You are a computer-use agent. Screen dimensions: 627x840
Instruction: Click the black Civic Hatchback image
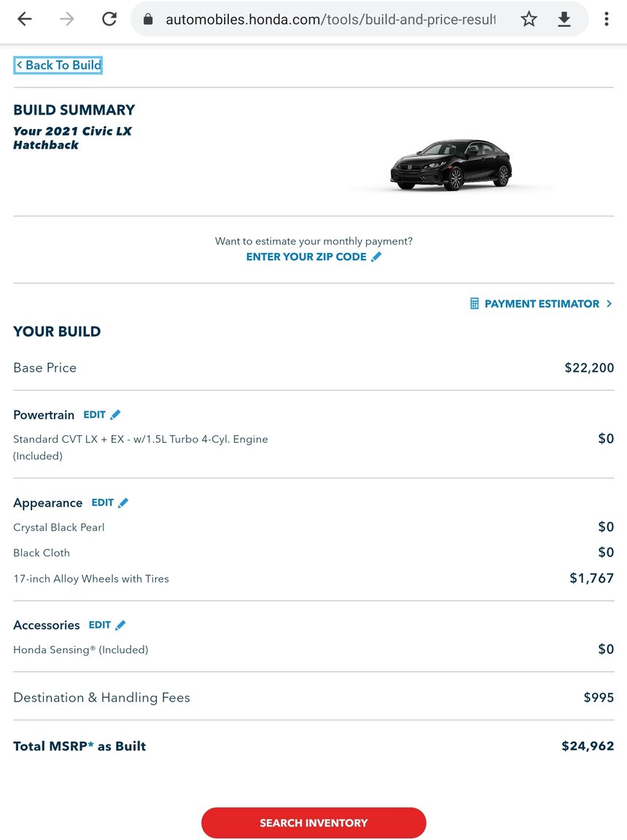coord(451,166)
